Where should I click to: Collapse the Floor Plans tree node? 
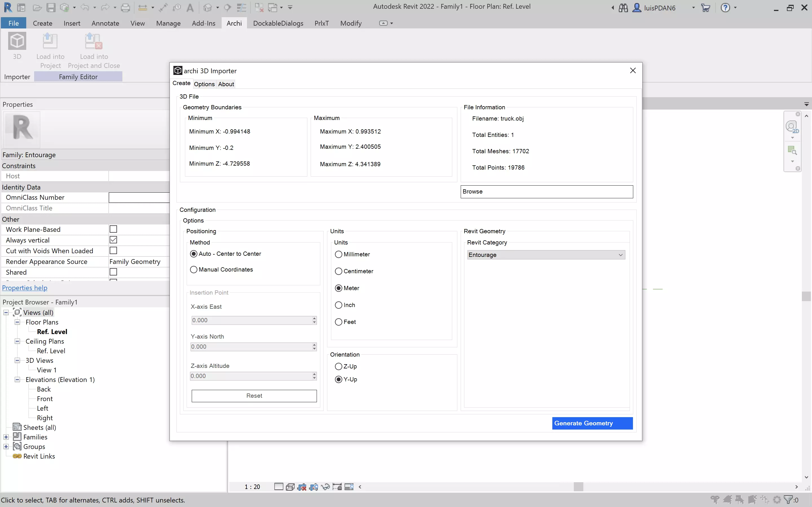pos(17,322)
